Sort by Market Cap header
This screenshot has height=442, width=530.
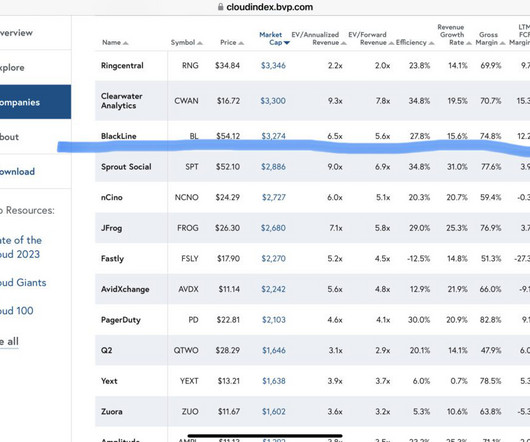274,39
